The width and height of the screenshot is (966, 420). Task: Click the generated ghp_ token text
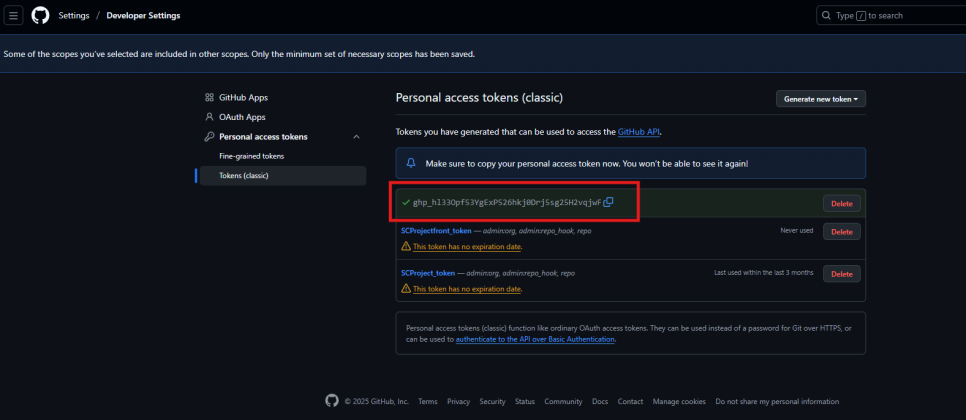[x=507, y=202]
